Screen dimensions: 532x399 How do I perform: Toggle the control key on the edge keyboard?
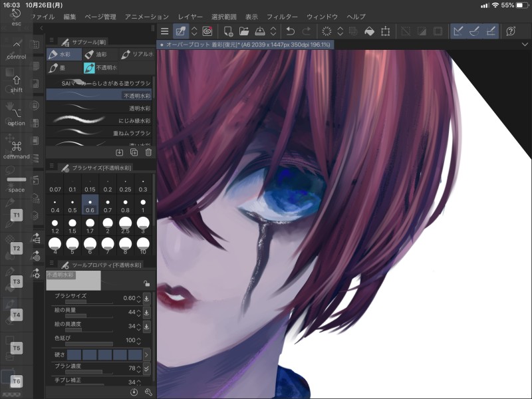pyautogui.click(x=16, y=51)
